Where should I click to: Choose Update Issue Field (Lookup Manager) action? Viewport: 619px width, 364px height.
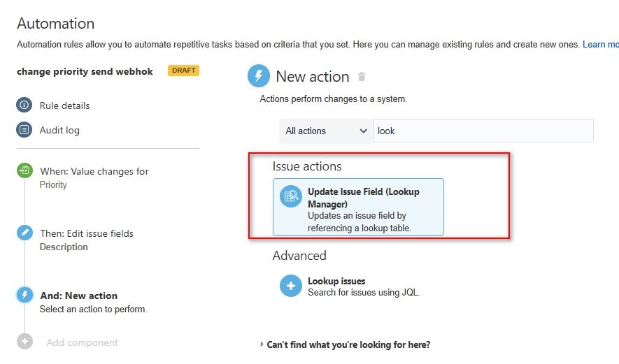(358, 207)
